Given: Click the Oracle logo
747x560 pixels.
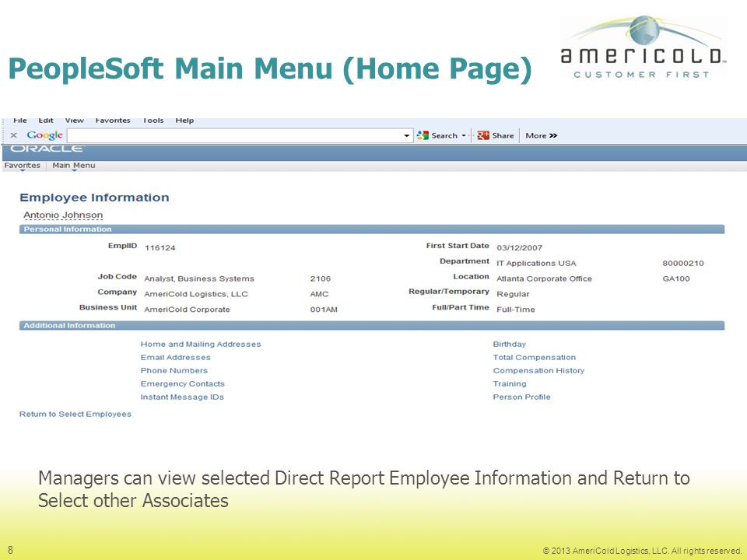Looking at the screenshot, I should pyautogui.click(x=47, y=149).
